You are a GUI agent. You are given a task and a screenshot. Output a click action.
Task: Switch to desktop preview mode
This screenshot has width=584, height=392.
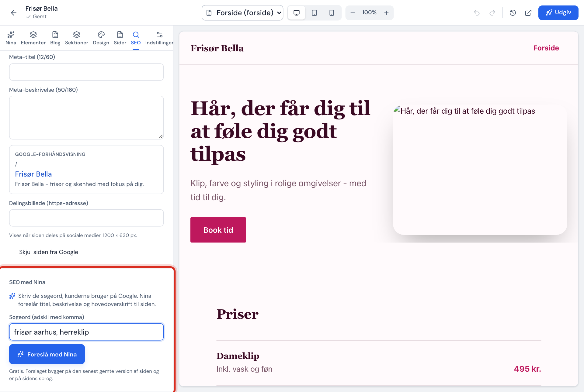coord(297,13)
